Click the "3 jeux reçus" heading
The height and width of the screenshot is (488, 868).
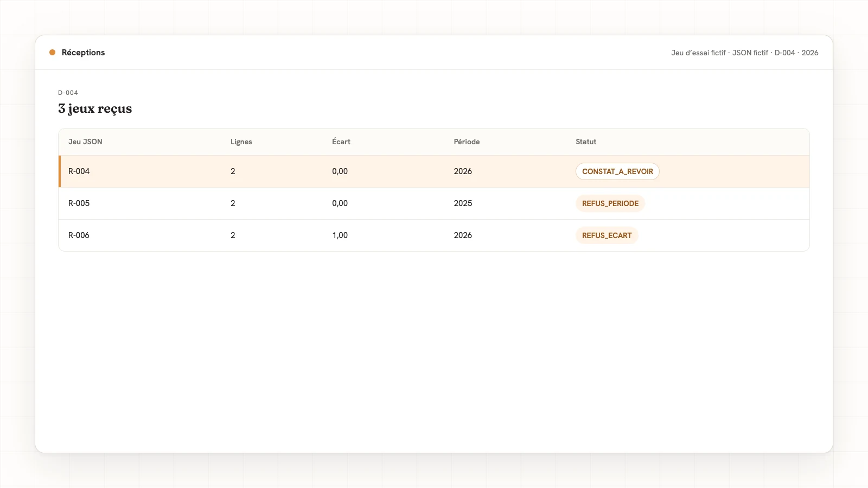click(x=95, y=108)
